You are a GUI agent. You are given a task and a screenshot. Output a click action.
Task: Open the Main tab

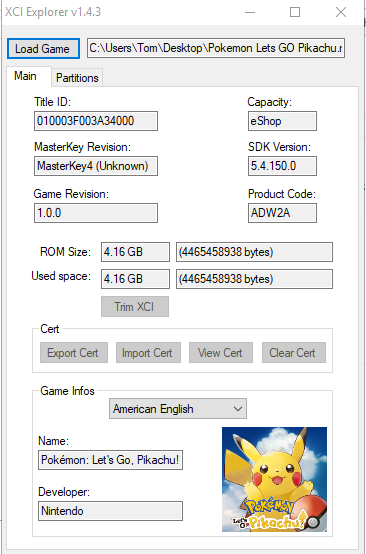pos(25,76)
